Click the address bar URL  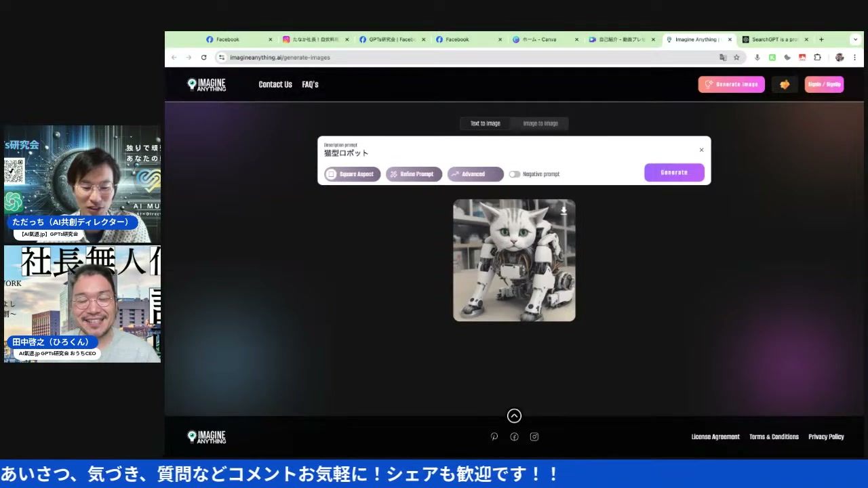pos(280,58)
